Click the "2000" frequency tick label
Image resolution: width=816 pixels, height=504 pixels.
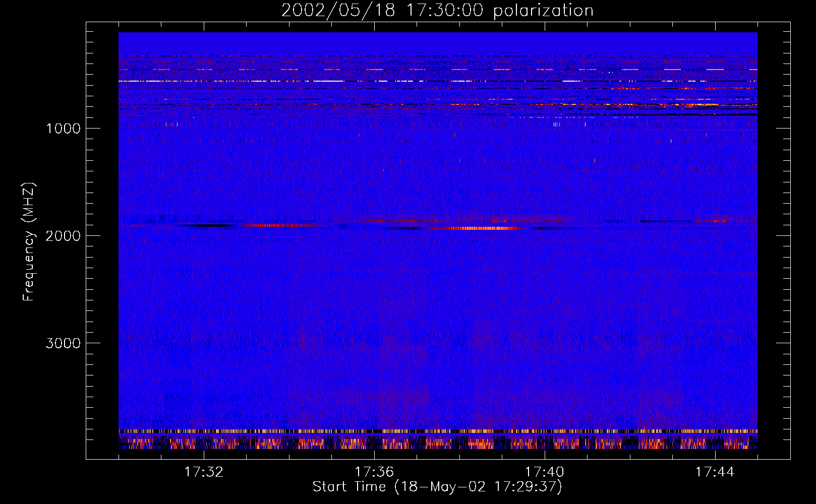[x=63, y=236]
